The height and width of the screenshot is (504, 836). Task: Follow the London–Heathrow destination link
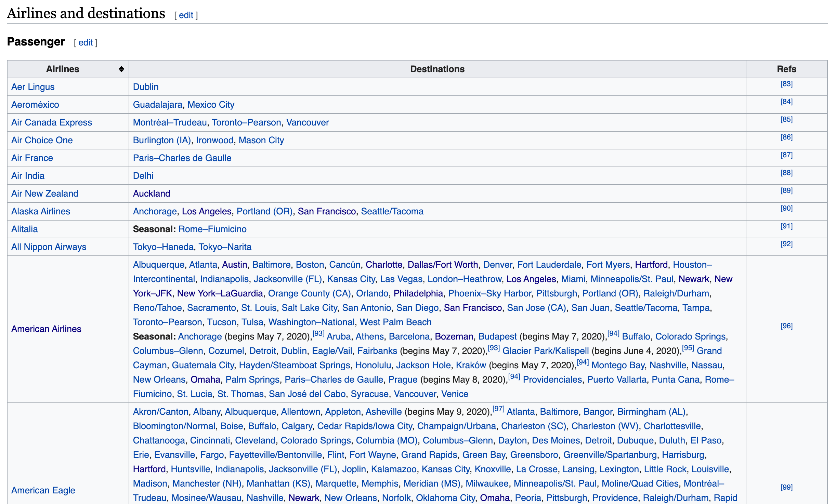[x=465, y=279]
